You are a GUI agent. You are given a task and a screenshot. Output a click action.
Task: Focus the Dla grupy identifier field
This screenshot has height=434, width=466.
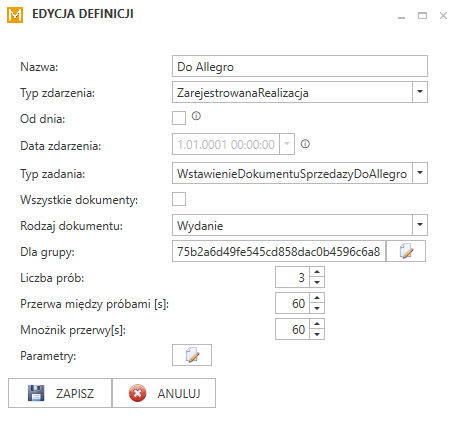click(x=279, y=251)
